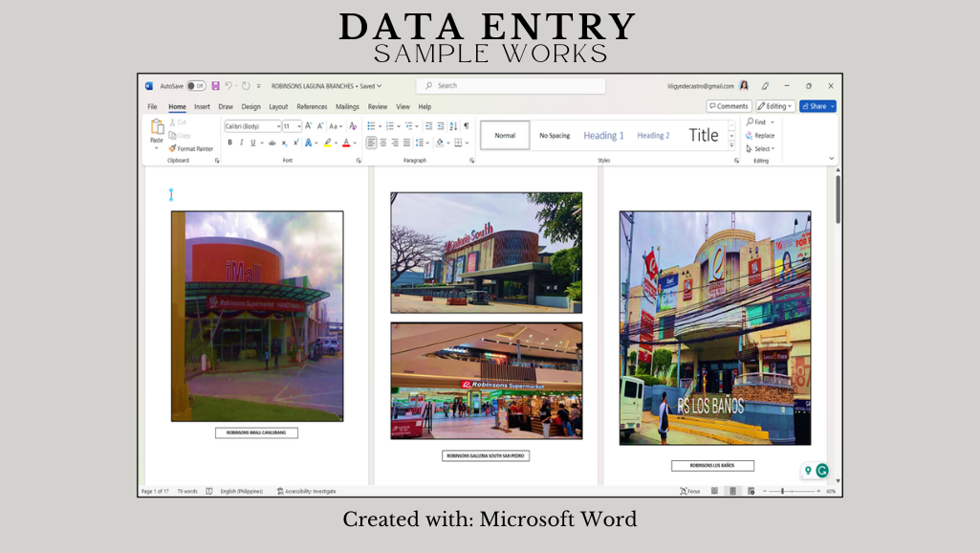Open the File tab
This screenshot has width=980, height=553.
(153, 107)
